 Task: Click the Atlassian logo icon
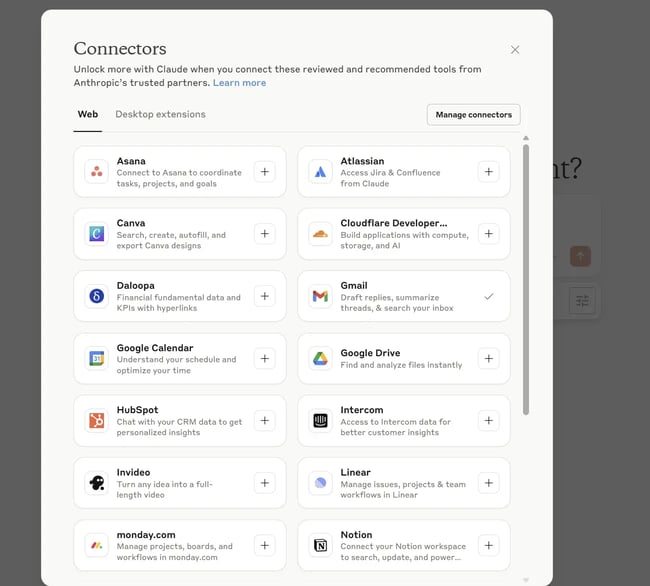pyautogui.click(x=320, y=172)
